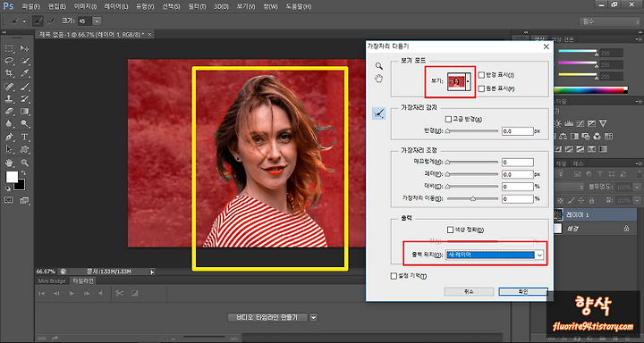Select the Move tool
This screenshot has height=343, width=644.
pyautogui.click(x=25, y=48)
